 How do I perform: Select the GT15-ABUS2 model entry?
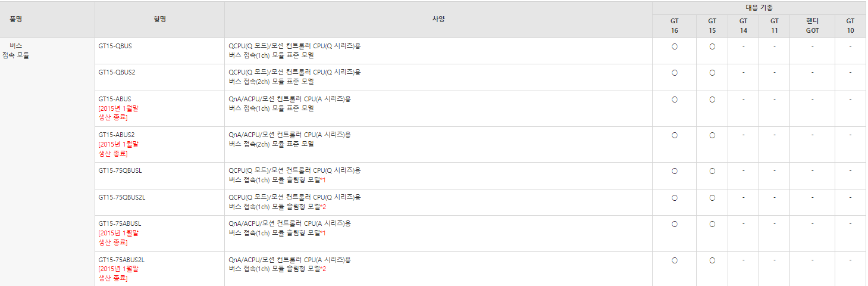pos(117,135)
